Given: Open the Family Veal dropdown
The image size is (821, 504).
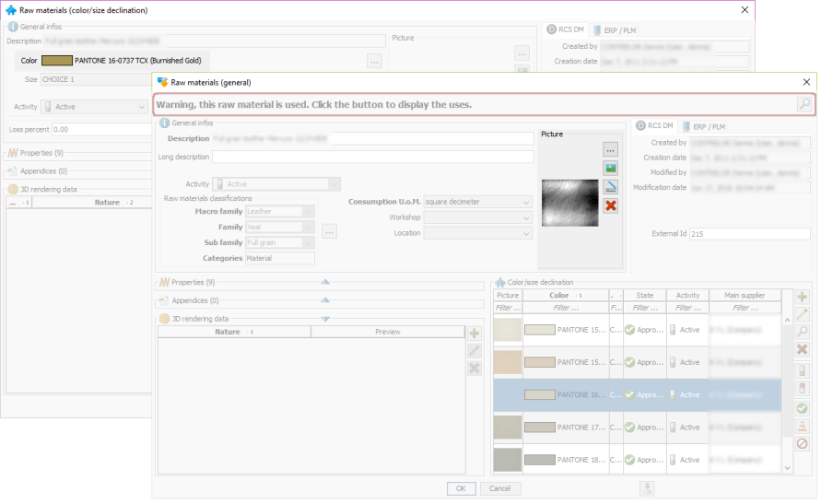Looking at the screenshot, I should click(309, 228).
